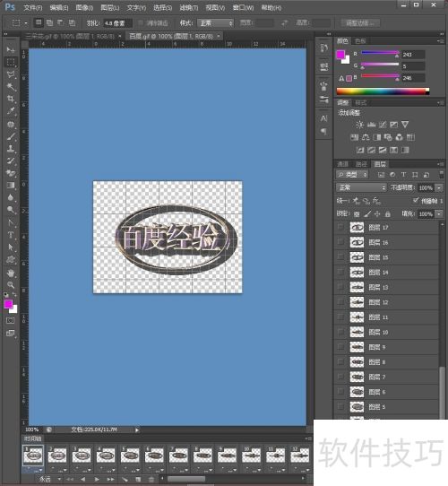Play the frame animation

click(x=97, y=479)
